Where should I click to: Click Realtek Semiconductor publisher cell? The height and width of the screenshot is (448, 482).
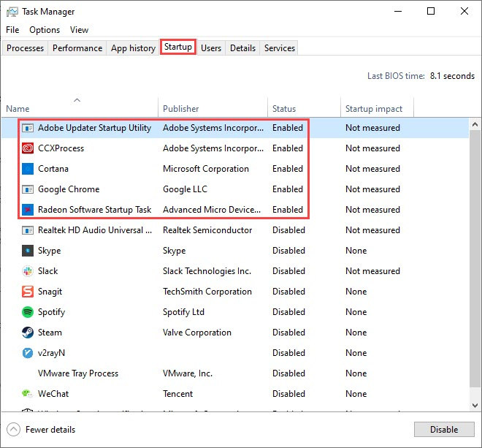coord(207,230)
